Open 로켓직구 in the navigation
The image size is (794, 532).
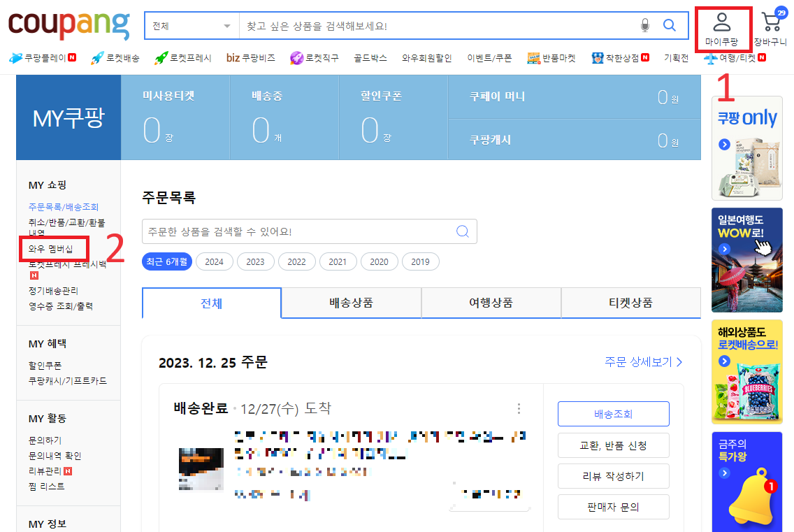(x=315, y=58)
